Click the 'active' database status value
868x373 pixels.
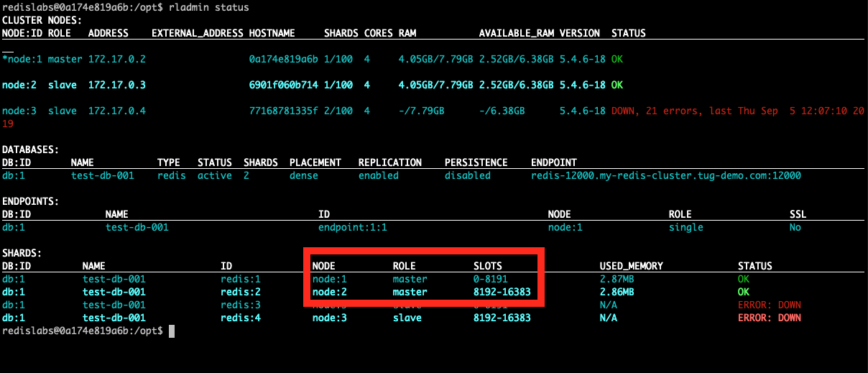click(x=215, y=175)
